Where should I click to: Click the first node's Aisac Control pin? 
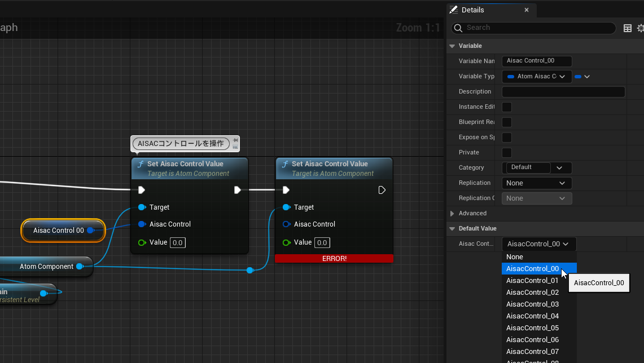[142, 224]
